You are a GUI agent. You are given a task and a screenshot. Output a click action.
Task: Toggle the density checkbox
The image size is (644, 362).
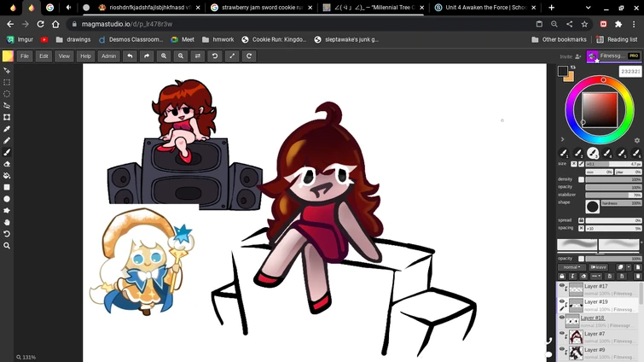(x=582, y=179)
